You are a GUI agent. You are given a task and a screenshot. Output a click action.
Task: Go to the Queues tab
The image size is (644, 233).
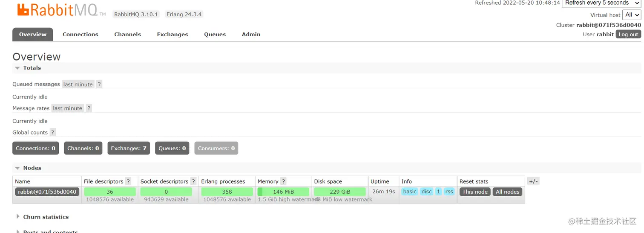click(215, 35)
